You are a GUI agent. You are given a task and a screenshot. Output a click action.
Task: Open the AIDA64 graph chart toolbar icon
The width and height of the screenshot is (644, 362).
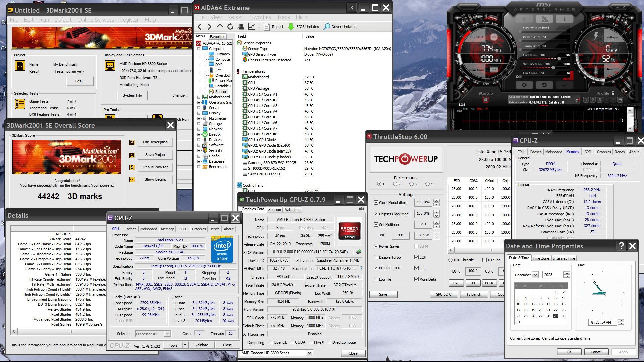click(251, 27)
